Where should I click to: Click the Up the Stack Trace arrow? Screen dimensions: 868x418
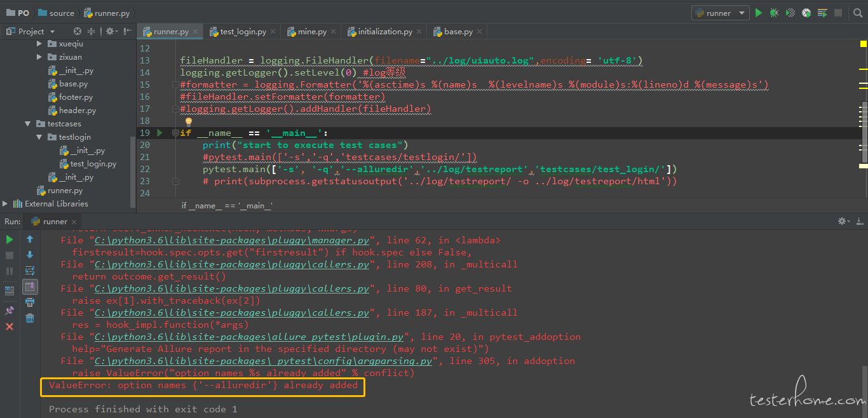pyautogui.click(x=30, y=239)
